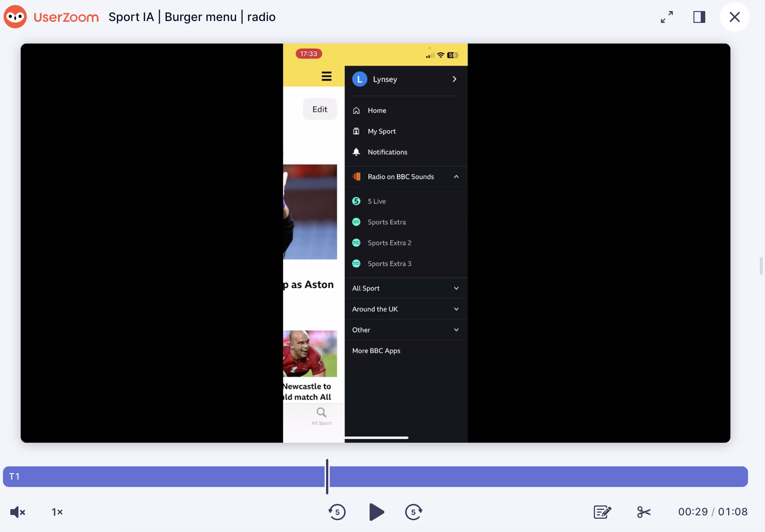Click the Sports Extra station icon
Image resolution: width=765 pixels, height=532 pixels.
tap(356, 222)
